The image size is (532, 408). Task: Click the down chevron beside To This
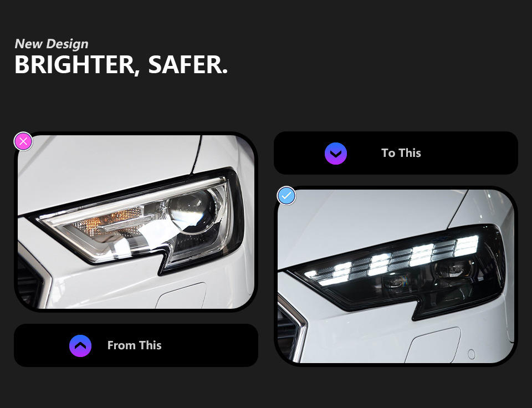click(336, 154)
